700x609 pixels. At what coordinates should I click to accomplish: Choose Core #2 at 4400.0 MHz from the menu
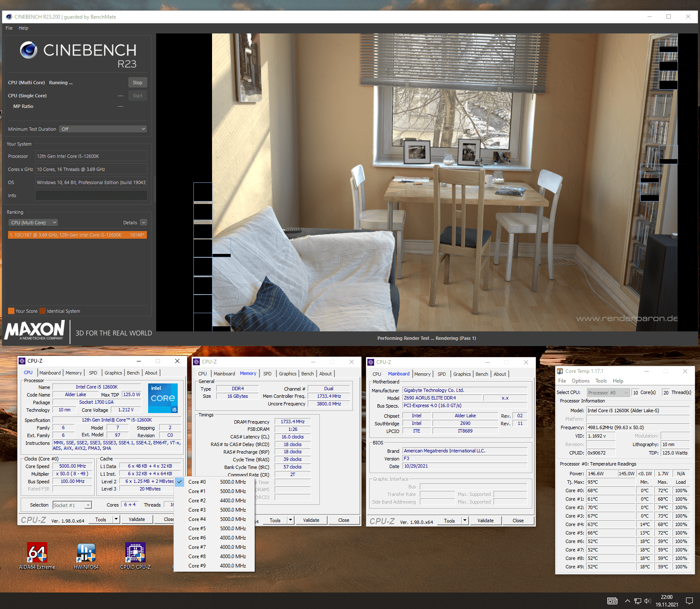214,501
